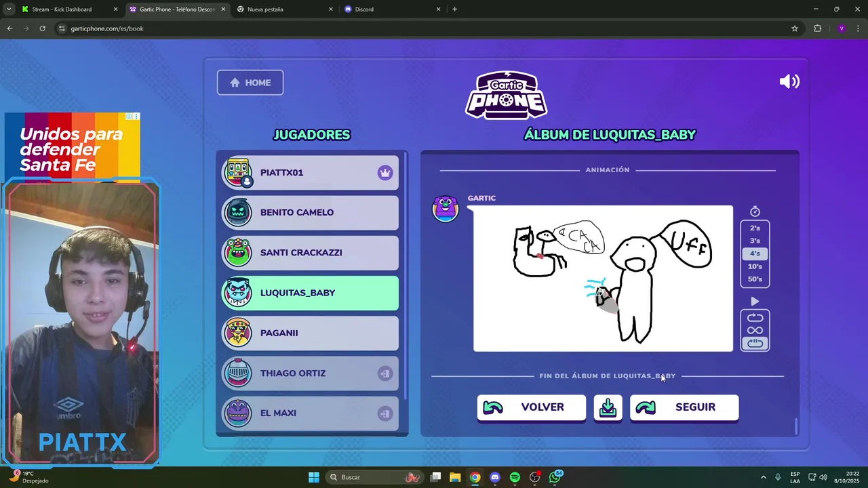This screenshot has width=868, height=488.
Task: Open SANTI CRACKAZZI's album
Action: click(311, 253)
